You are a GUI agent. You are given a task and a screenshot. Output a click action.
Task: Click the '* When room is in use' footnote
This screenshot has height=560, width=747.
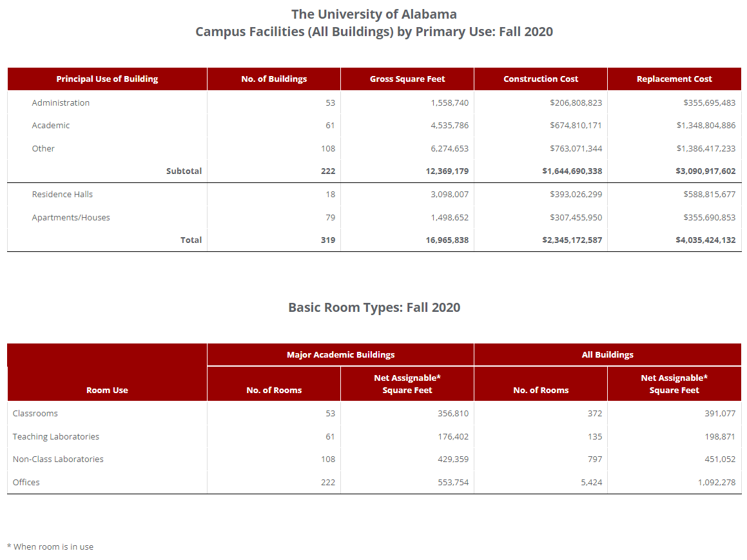coord(50,547)
